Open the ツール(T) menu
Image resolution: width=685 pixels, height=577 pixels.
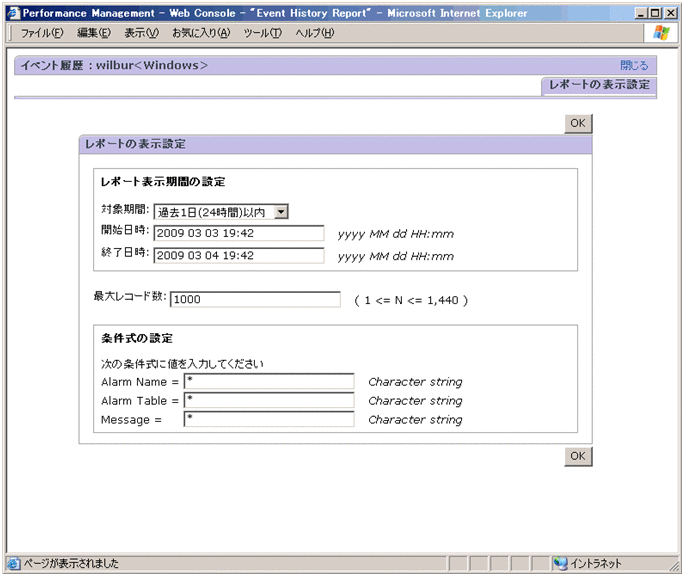(263, 33)
